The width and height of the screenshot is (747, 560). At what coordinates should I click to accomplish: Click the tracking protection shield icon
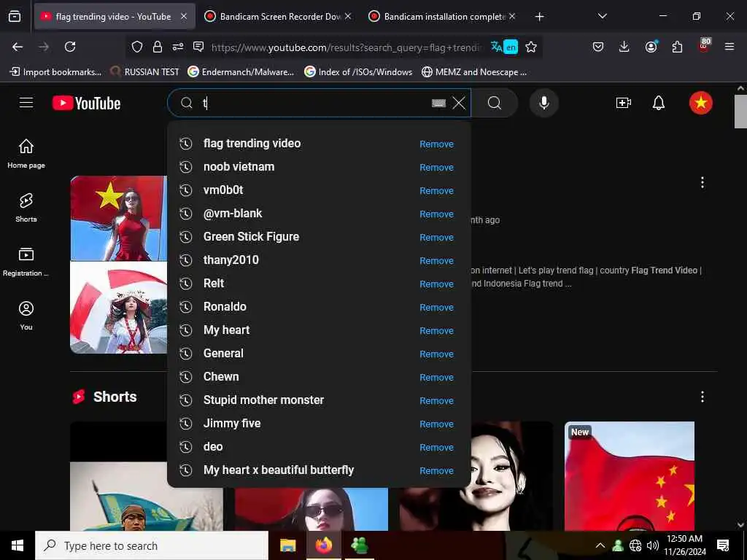[x=137, y=47]
